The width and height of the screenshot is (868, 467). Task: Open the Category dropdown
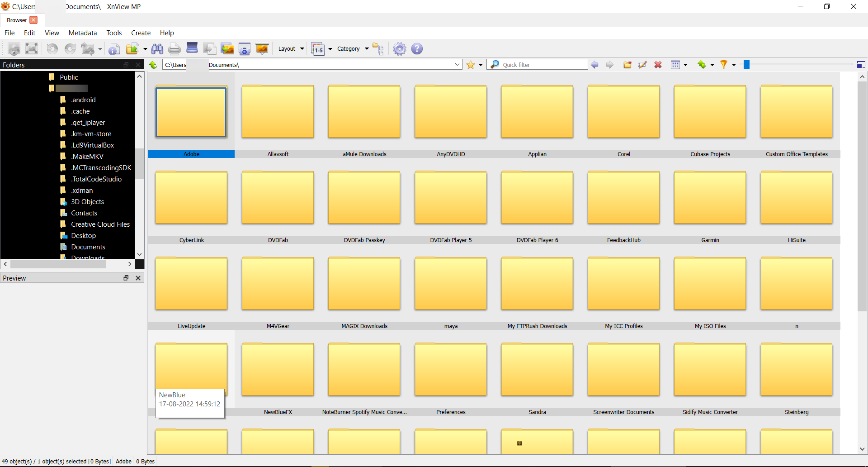(x=353, y=49)
